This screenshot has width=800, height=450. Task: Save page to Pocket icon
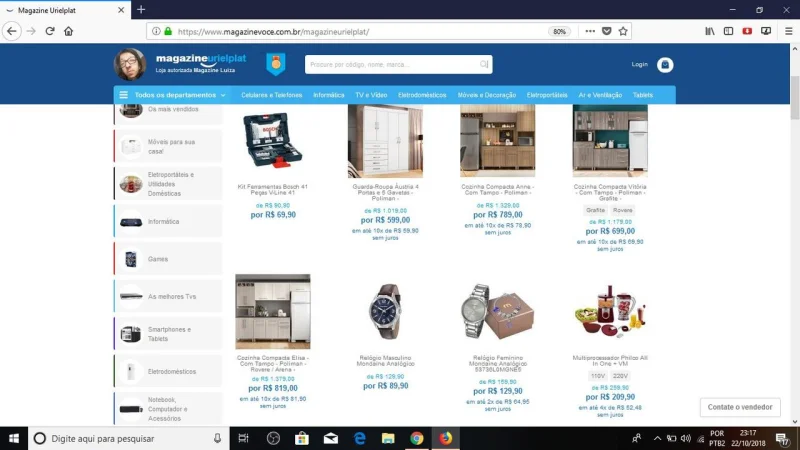(x=606, y=31)
